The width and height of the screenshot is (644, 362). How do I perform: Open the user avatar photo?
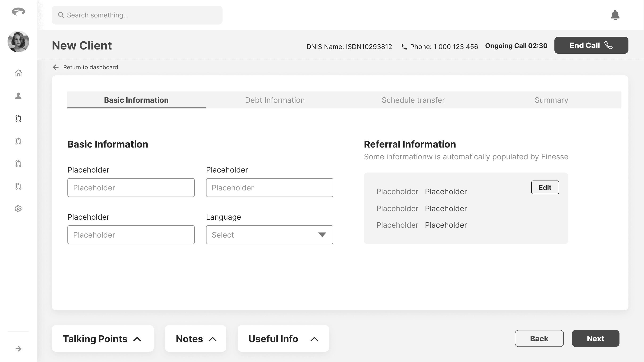18,41
